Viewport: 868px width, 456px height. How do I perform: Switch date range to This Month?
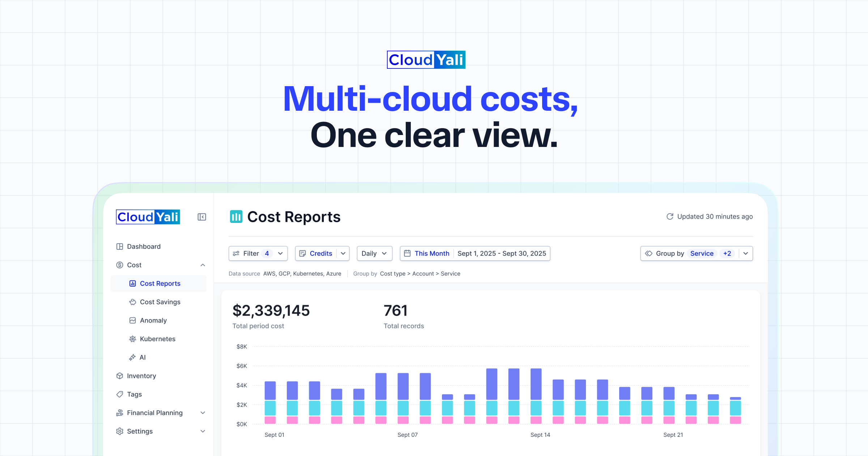[431, 253]
